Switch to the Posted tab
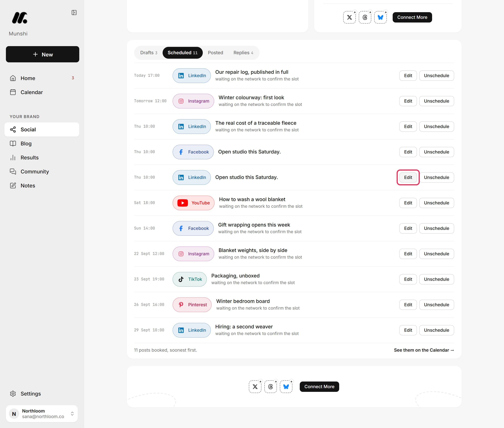Screen dimensions: 504x428 click(215, 53)
